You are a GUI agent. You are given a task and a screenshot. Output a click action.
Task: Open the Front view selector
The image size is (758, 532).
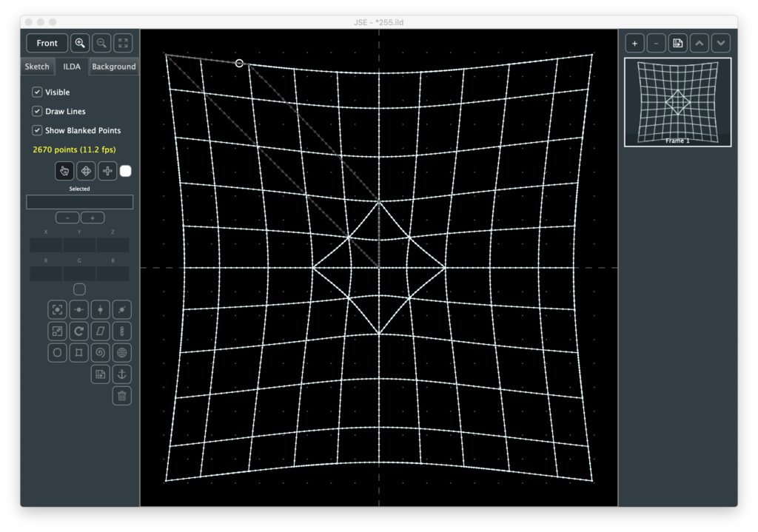(47, 43)
